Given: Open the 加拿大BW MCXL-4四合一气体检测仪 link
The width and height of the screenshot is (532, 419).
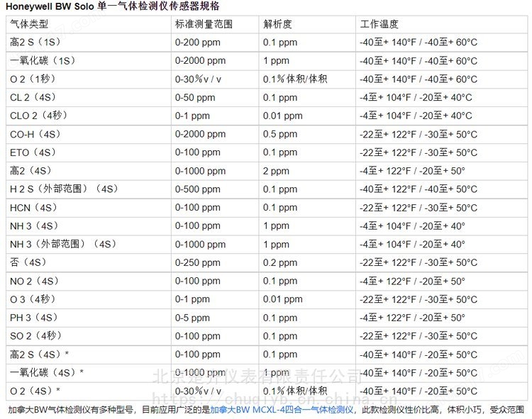Looking at the screenshot, I should coord(282,410).
